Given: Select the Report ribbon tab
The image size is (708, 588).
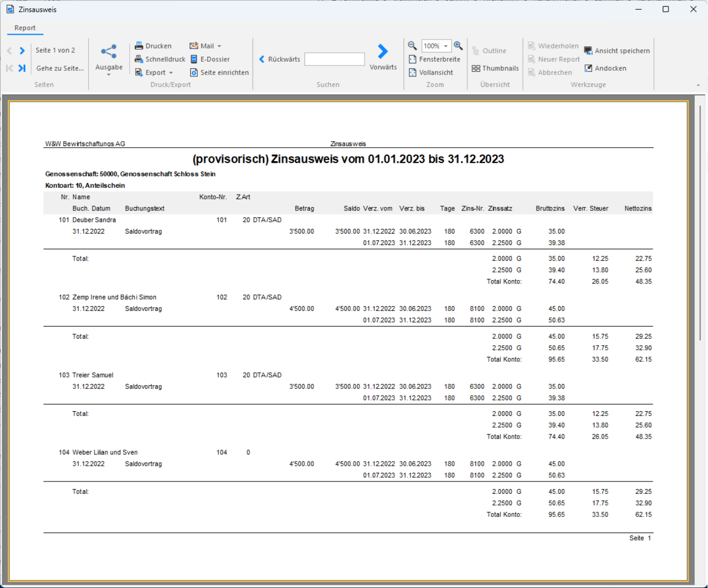Looking at the screenshot, I should (25, 28).
